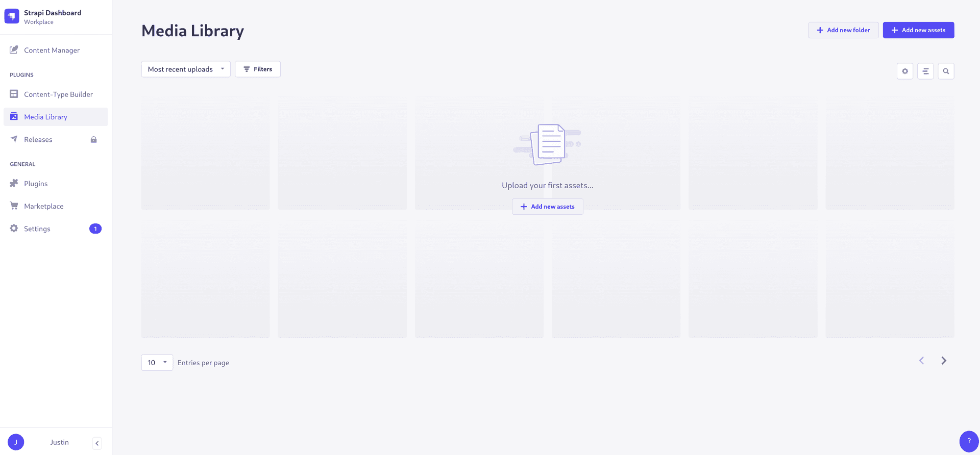
Task: Click the Add new folder button
Action: click(x=843, y=30)
